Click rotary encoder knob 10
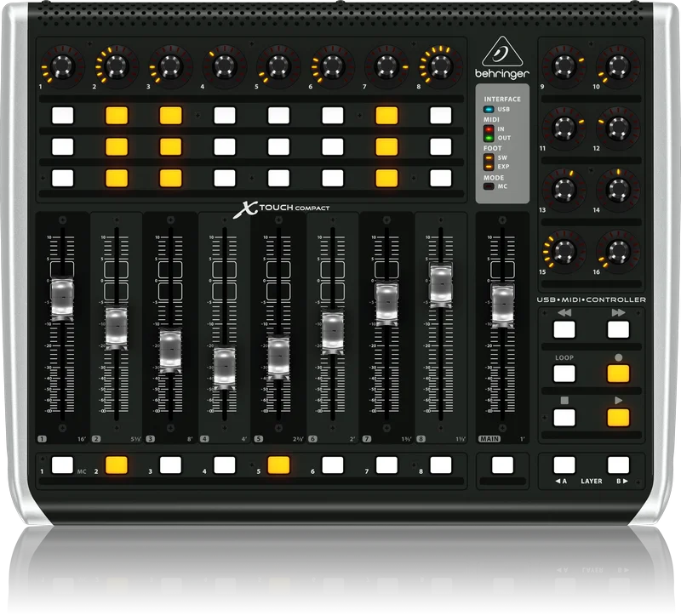 coord(618,66)
